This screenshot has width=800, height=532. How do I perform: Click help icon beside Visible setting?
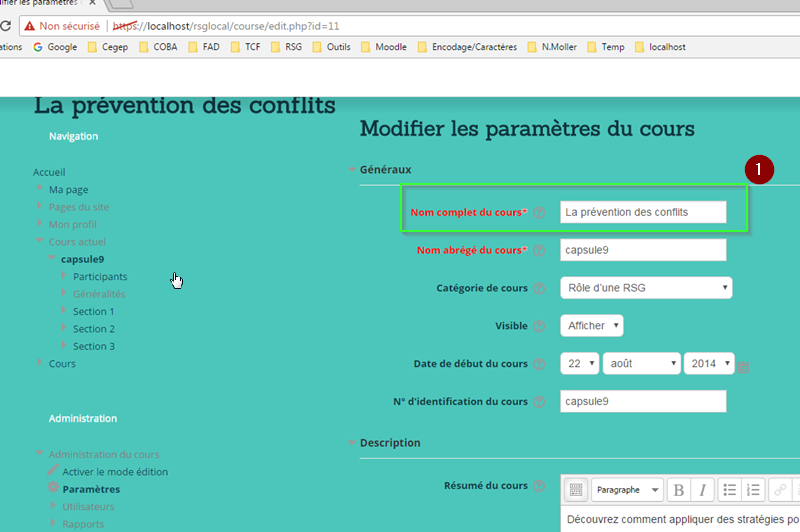click(539, 326)
